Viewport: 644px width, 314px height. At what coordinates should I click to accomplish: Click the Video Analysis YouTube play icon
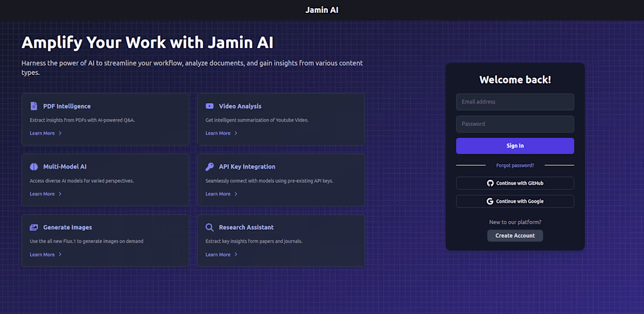point(210,106)
